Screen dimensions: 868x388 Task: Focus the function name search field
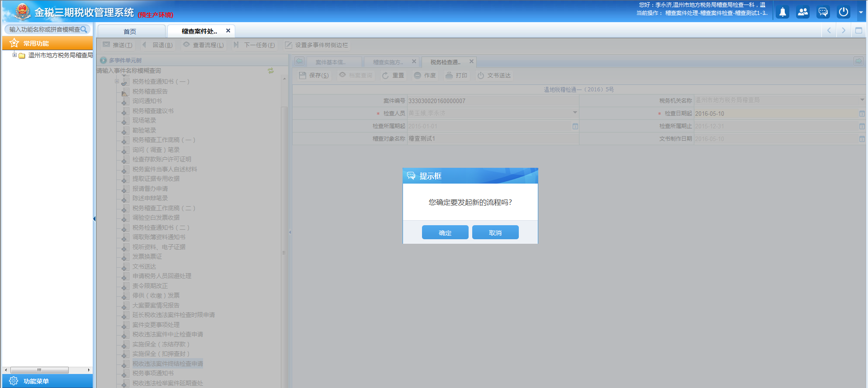pos(44,29)
